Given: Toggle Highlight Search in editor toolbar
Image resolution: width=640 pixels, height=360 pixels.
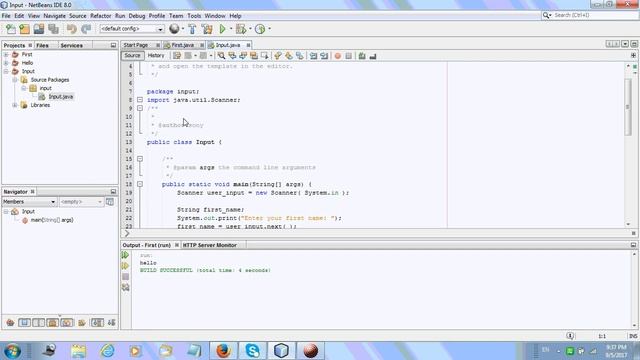Looking at the screenshot, I should (254, 56).
